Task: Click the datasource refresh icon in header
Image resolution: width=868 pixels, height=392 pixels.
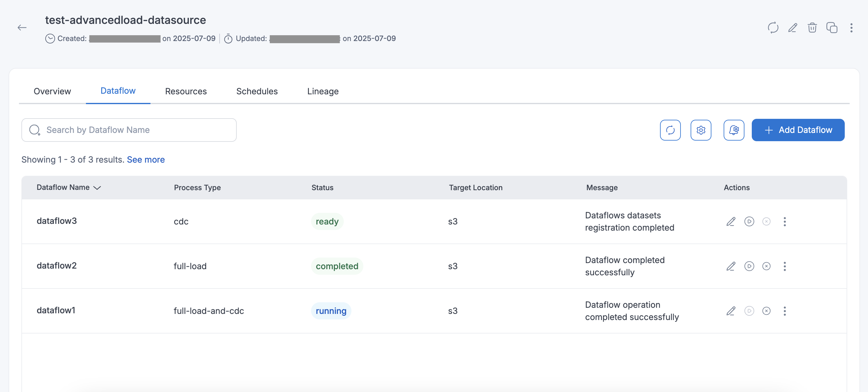Action: point(773,28)
